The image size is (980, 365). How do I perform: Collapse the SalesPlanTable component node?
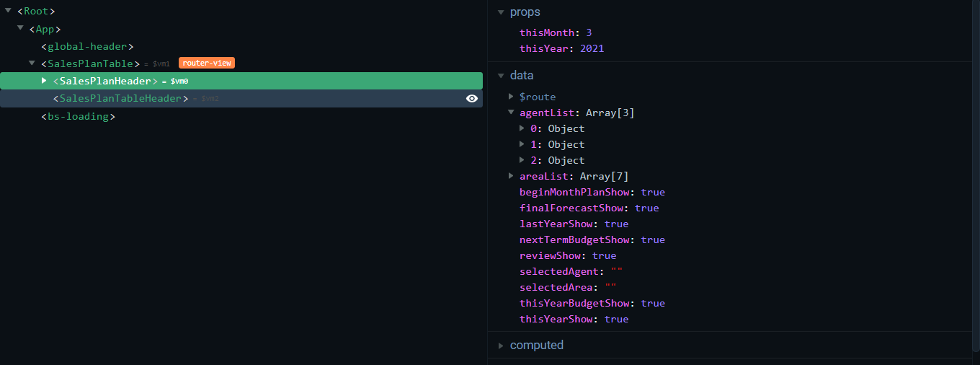click(x=32, y=63)
